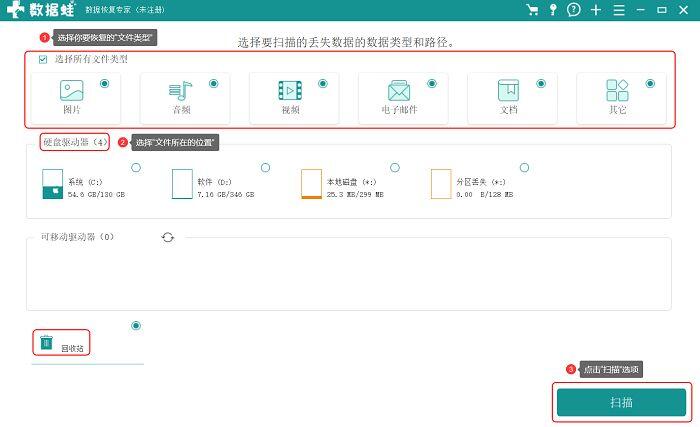The image size is (700, 427).
Task: Select the 软件 (D:) drive radio button
Action: 266,167
